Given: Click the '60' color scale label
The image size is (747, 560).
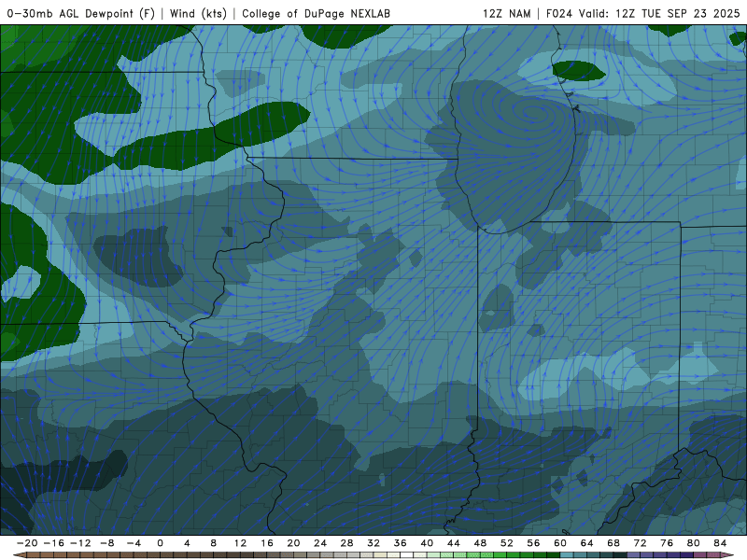Looking at the screenshot, I should 560,543.
